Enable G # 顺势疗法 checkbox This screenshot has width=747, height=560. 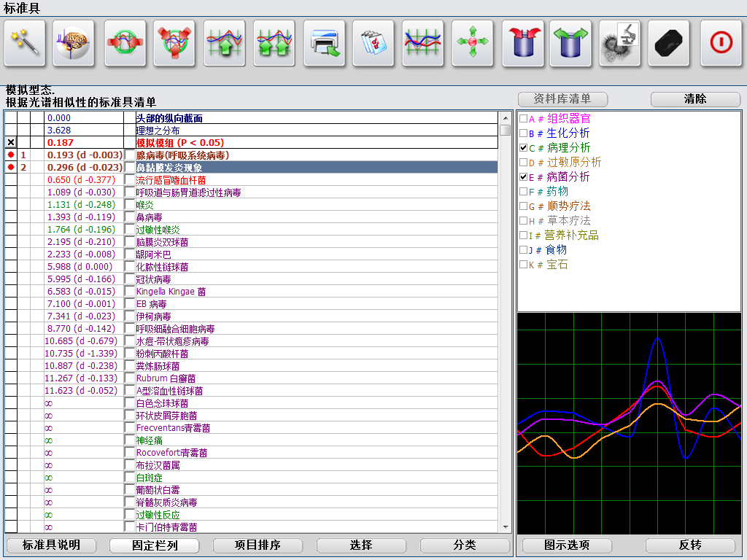point(524,206)
